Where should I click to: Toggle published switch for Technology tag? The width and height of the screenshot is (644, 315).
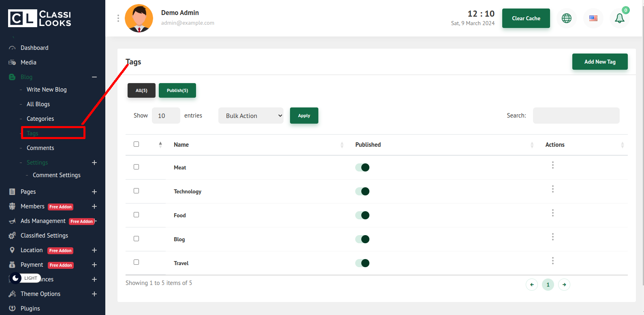(362, 191)
